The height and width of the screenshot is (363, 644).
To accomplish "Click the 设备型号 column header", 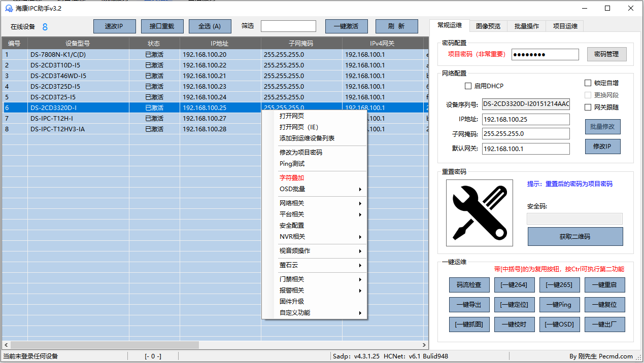I will [x=78, y=43].
